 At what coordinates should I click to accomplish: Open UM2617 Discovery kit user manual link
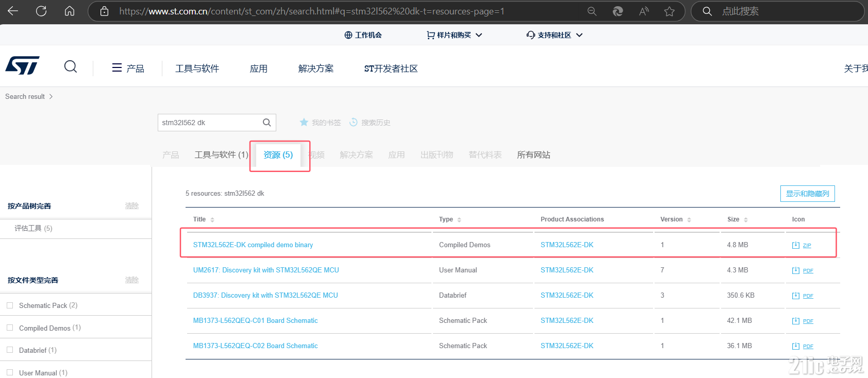pos(266,270)
